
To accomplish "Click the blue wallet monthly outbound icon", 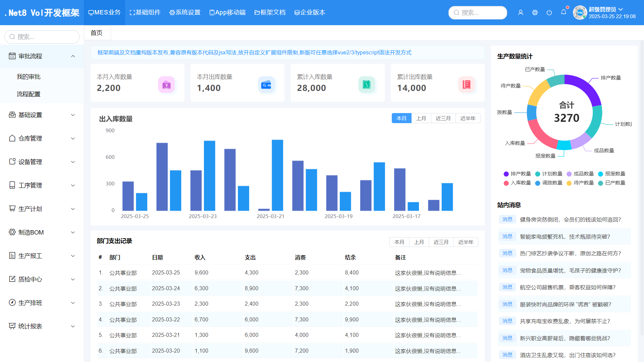I will pyautogui.click(x=266, y=85).
